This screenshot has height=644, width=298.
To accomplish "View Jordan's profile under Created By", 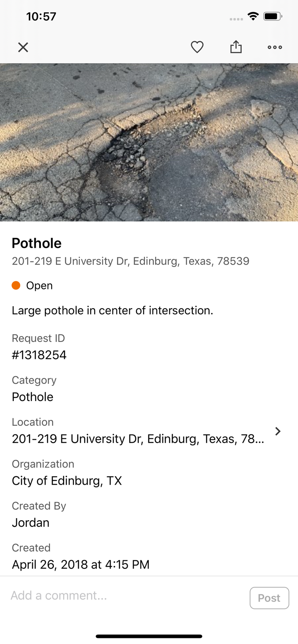I will [x=30, y=523].
